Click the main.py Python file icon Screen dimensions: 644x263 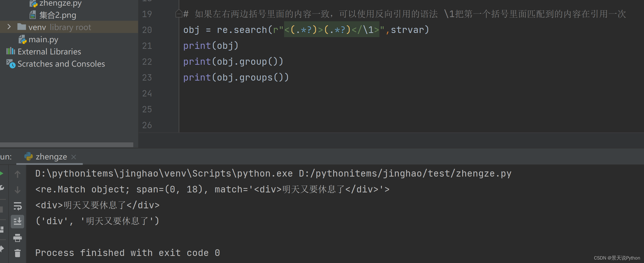22,40
